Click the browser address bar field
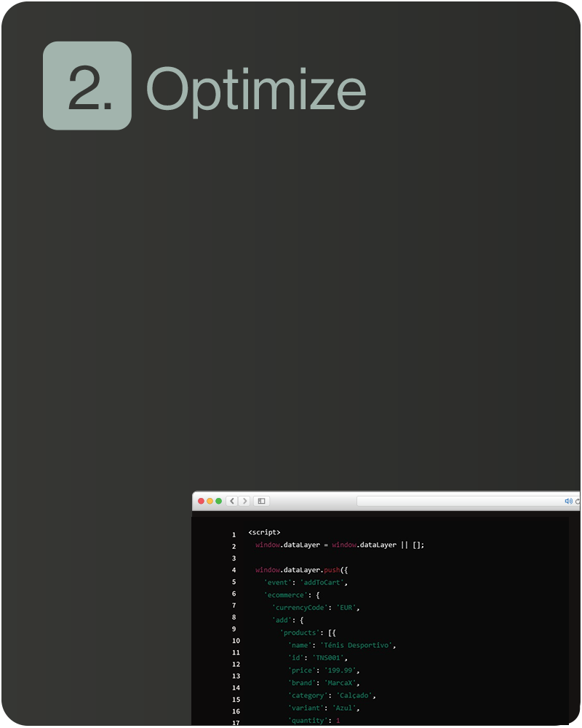582x728 pixels. [x=458, y=501]
